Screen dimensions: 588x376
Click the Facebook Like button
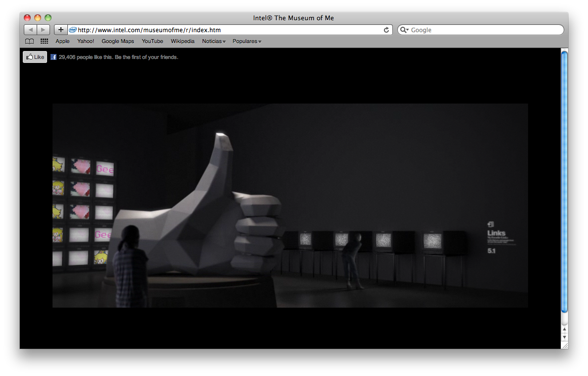click(35, 57)
